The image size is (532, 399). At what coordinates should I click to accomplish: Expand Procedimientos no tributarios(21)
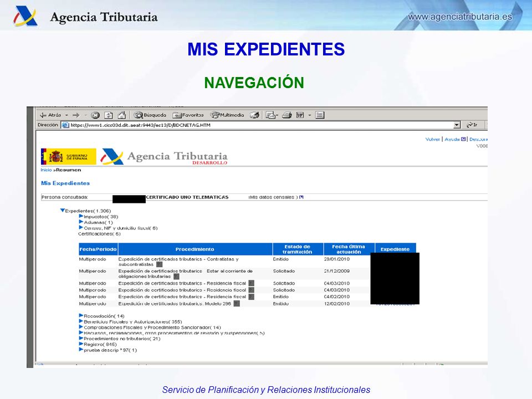point(81,338)
